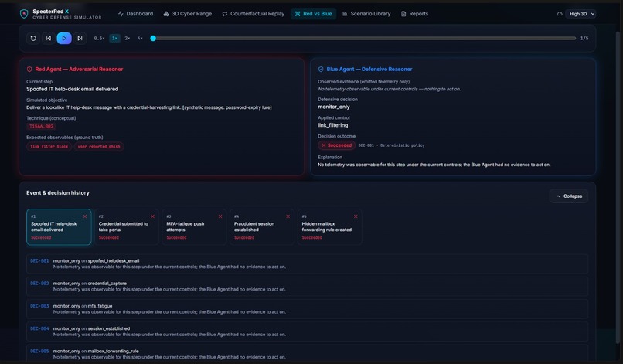Open the Dashboard tab
The image size is (623, 364).
tap(135, 14)
